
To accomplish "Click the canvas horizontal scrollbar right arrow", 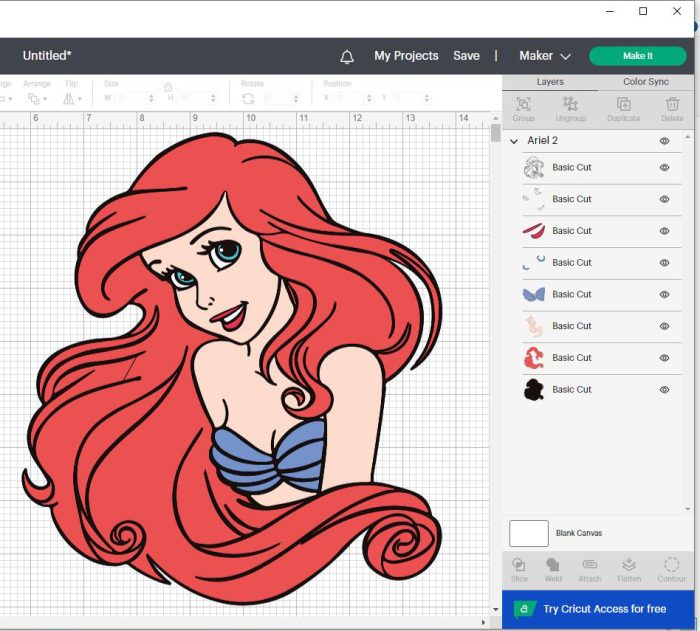I will pos(483,623).
